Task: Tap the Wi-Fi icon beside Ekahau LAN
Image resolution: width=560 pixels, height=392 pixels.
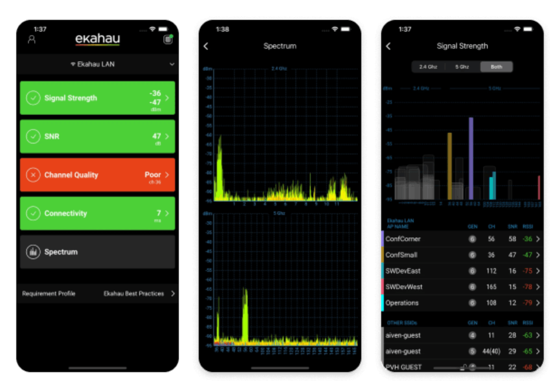Action: 73,65
